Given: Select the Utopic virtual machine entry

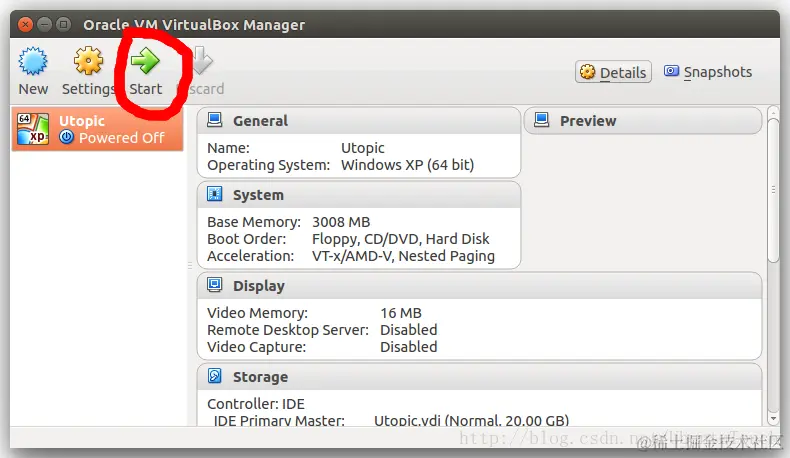Looking at the screenshot, I should [97, 129].
